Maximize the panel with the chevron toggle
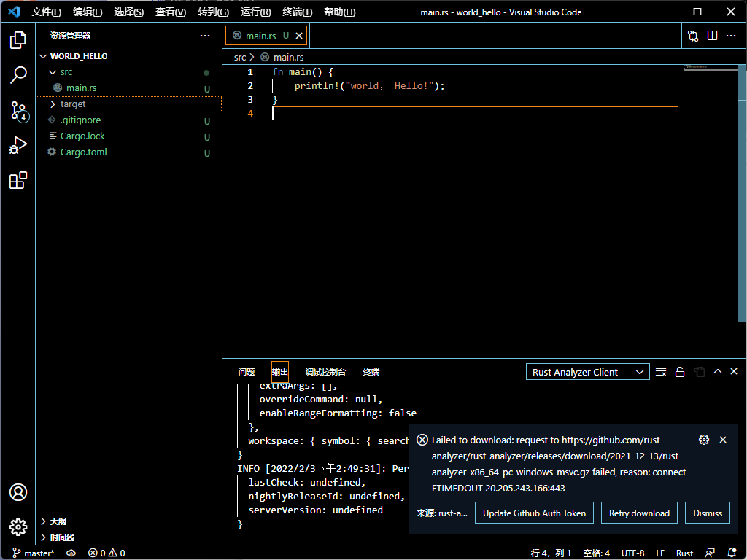Image resolution: width=747 pixels, height=560 pixels. [717, 371]
